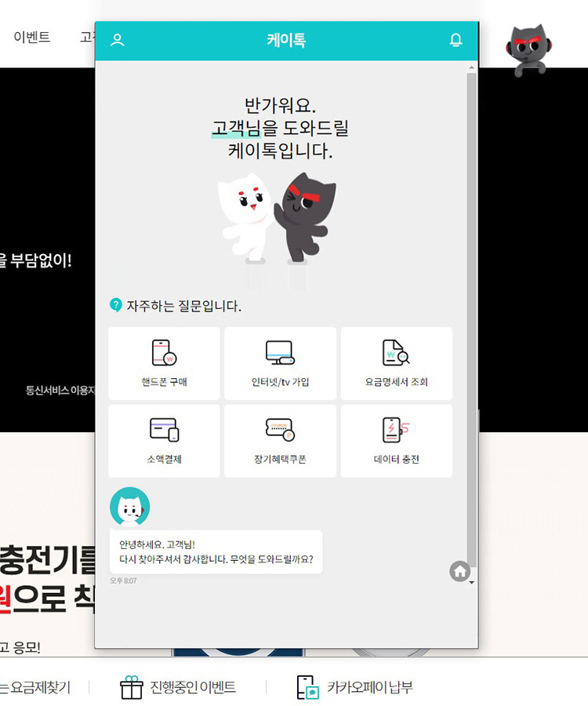Click the scroll-down arrow of the chat scrollbar
This screenshot has width=588, height=706.
(471, 582)
